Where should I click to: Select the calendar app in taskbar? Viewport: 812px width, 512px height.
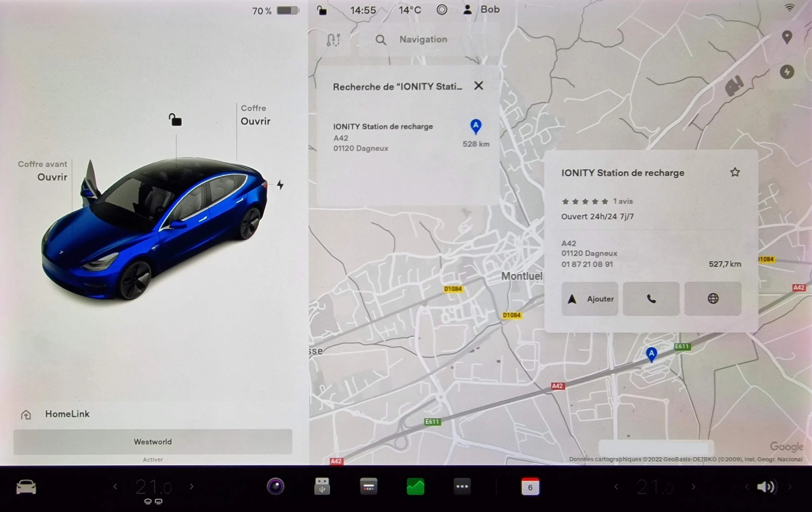[529, 486]
